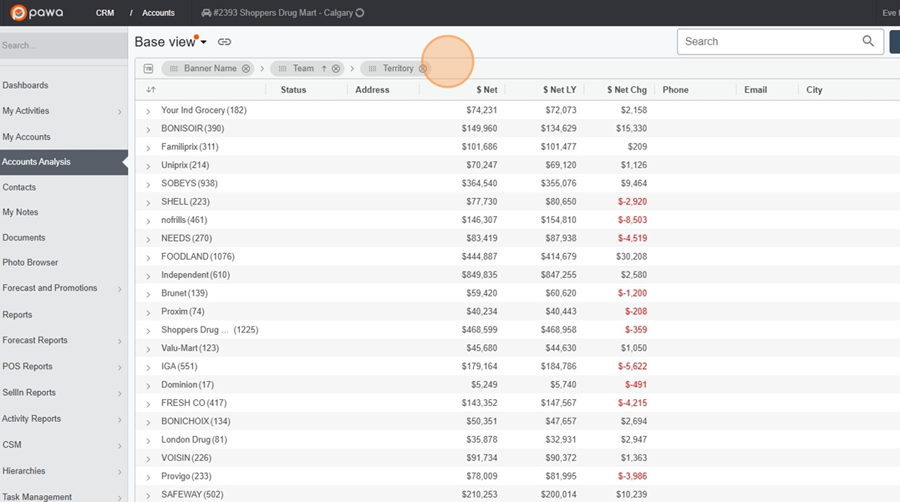Open Reports in the sidebar

17,314
